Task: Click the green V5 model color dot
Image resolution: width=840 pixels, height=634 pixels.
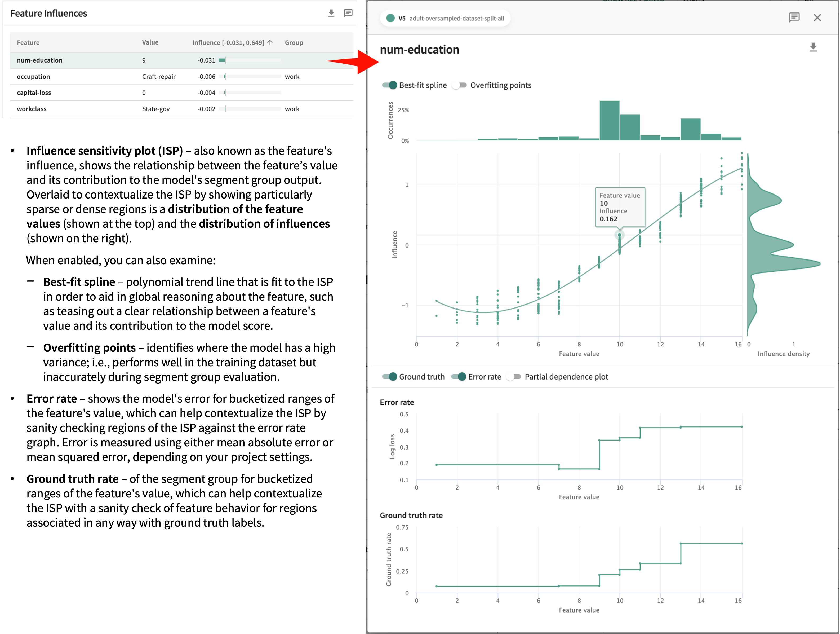Action: pyautogui.click(x=390, y=18)
